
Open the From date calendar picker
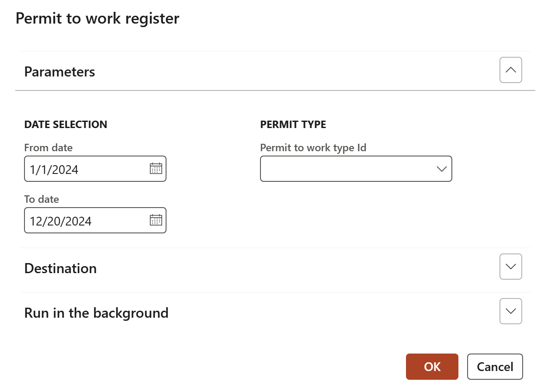[156, 169]
